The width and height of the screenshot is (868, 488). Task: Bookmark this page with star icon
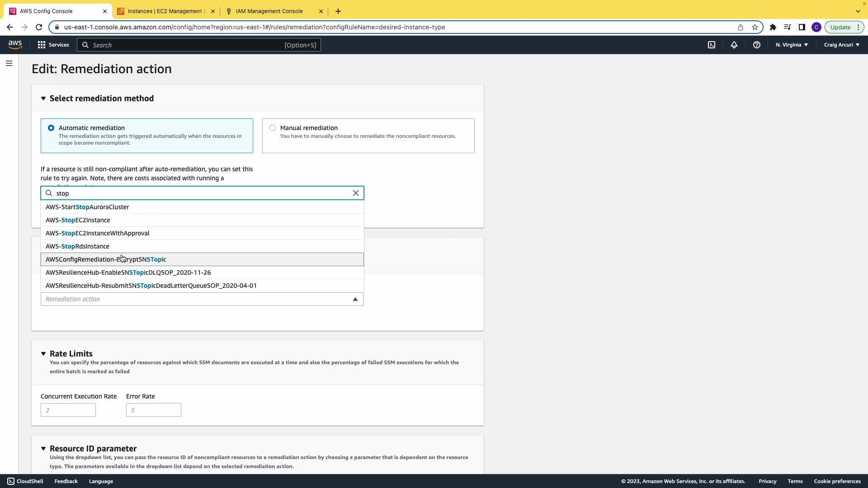(x=755, y=27)
